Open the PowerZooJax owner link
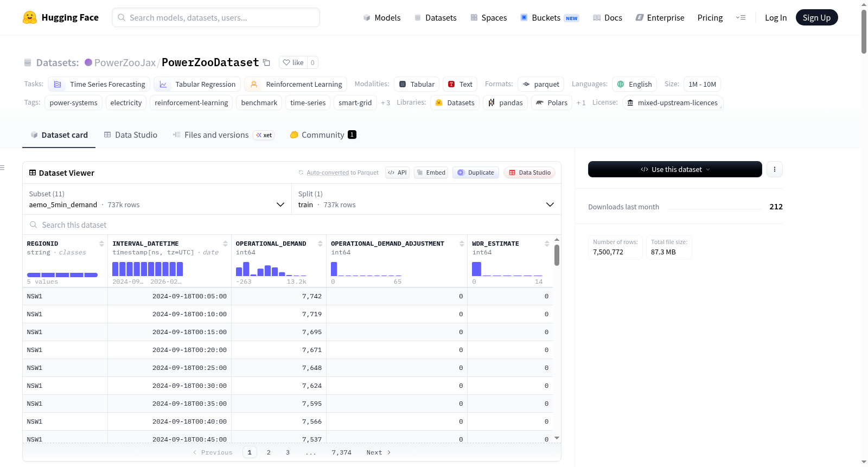The width and height of the screenshot is (868, 467). 125,63
